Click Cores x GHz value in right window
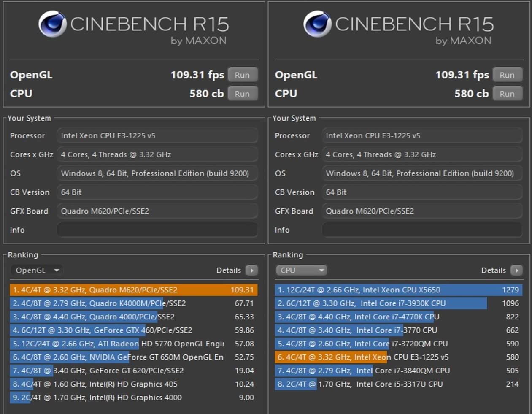532x414 pixels. (x=422, y=154)
